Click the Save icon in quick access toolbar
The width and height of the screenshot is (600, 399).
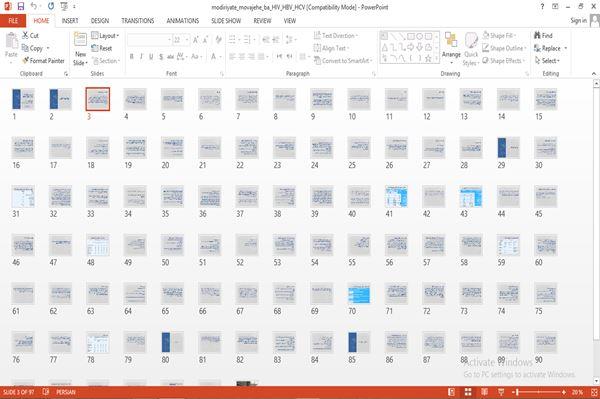(21, 7)
